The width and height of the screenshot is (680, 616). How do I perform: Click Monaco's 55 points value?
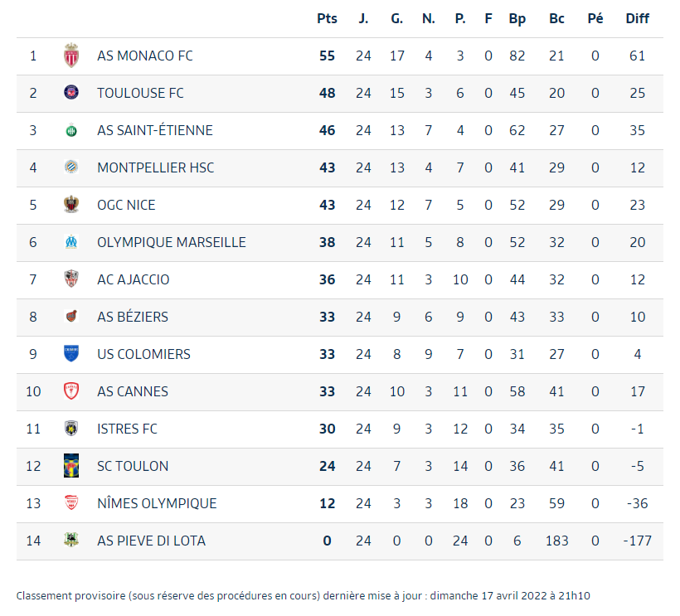[x=327, y=56]
